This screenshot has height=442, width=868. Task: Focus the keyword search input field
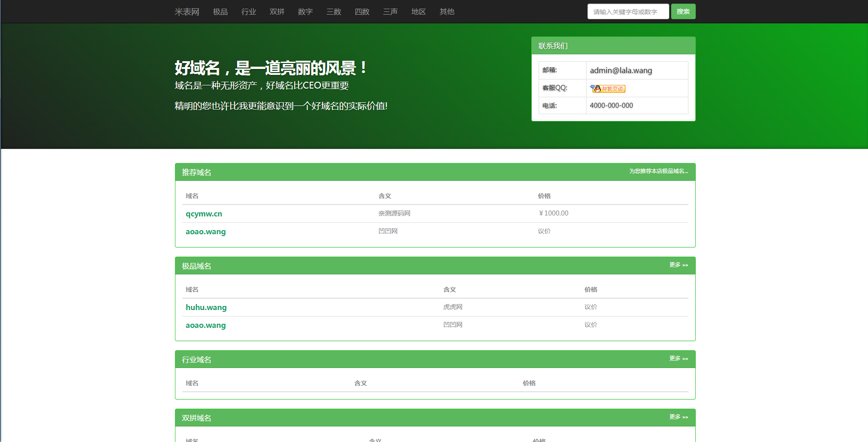point(628,11)
